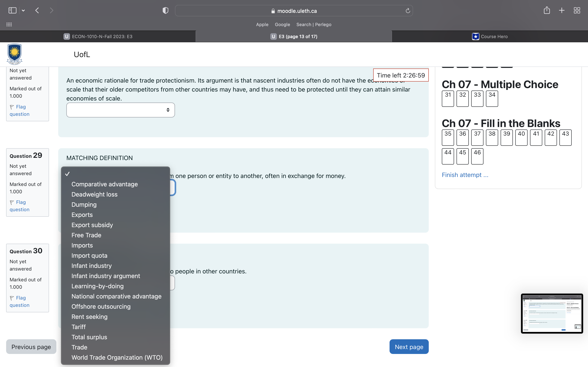The image size is (588, 367).
Task: Open a new tab with plus icon
Action: [x=561, y=10]
